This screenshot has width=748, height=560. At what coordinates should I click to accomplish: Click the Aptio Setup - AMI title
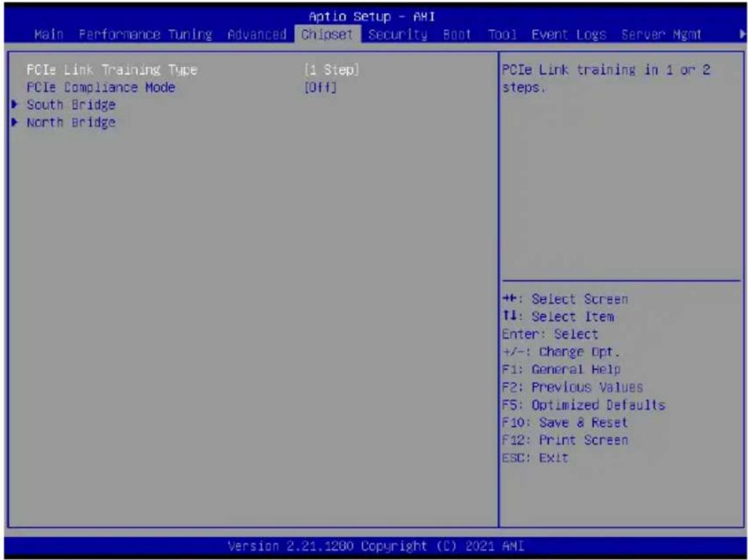[372, 17]
